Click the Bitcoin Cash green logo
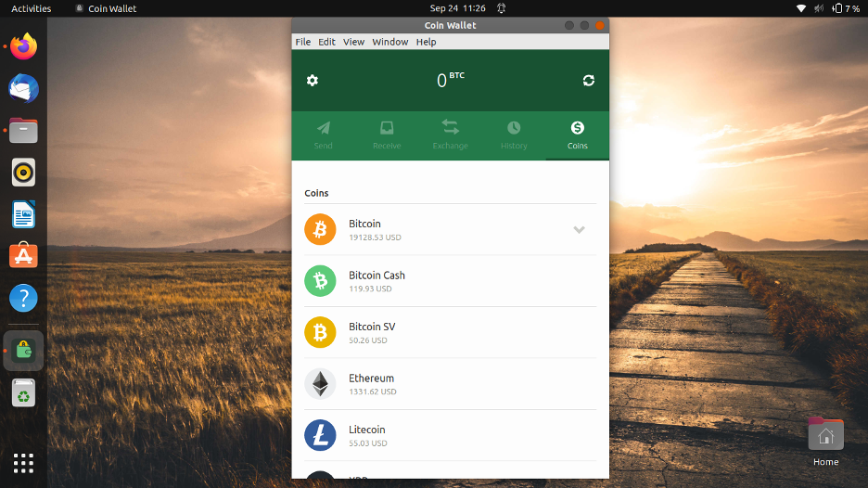 tap(320, 281)
